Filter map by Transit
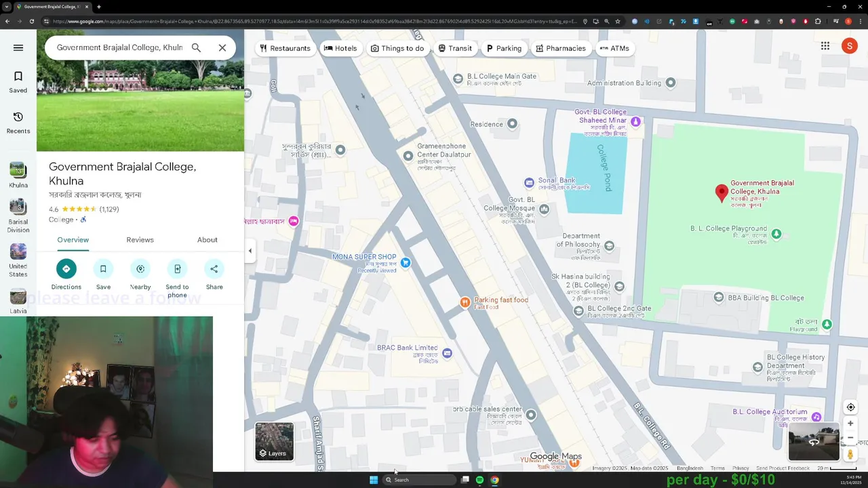 (x=454, y=48)
